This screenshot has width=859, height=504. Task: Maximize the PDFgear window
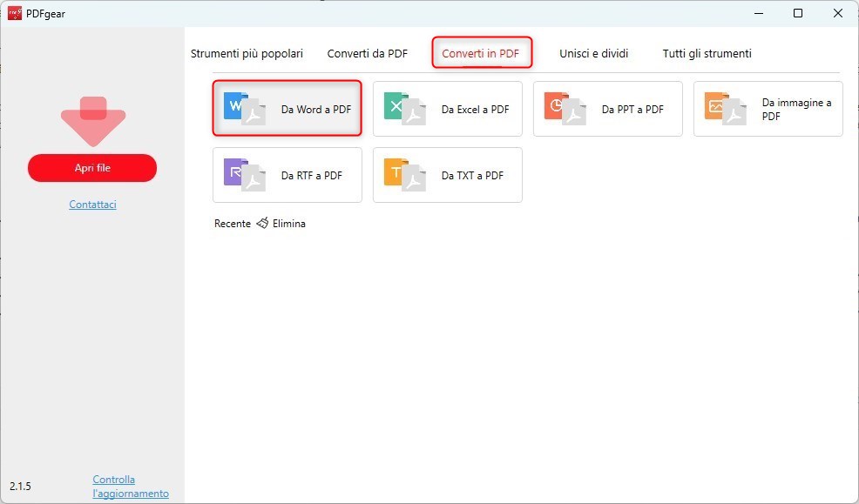click(x=797, y=13)
